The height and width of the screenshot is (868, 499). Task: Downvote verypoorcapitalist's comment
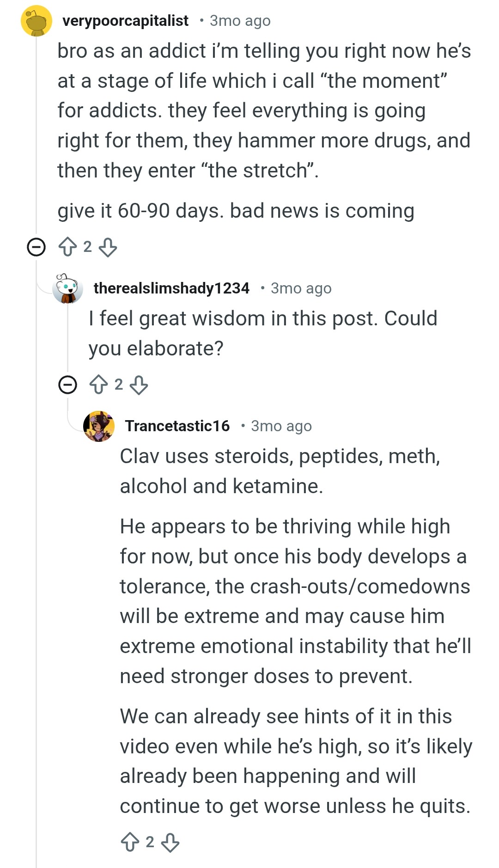point(108,247)
